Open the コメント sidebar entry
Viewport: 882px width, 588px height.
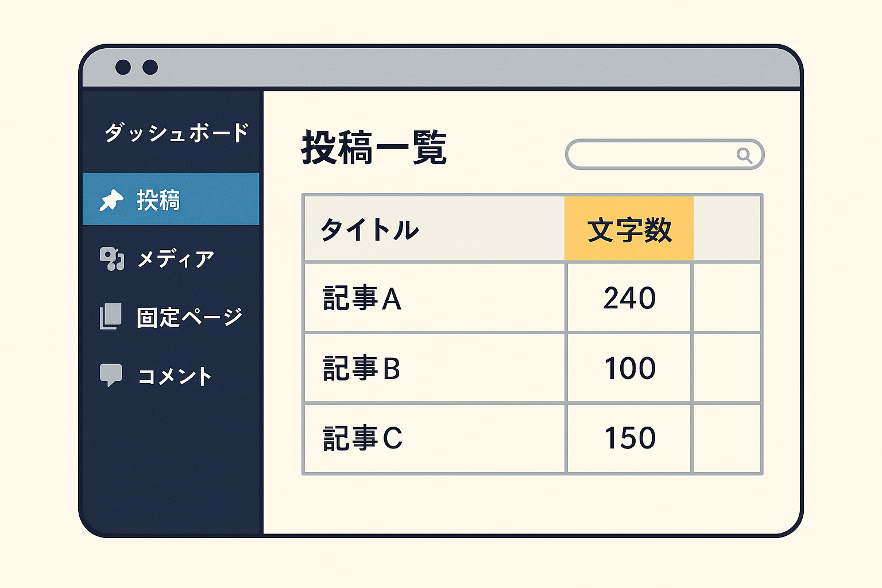point(175,376)
